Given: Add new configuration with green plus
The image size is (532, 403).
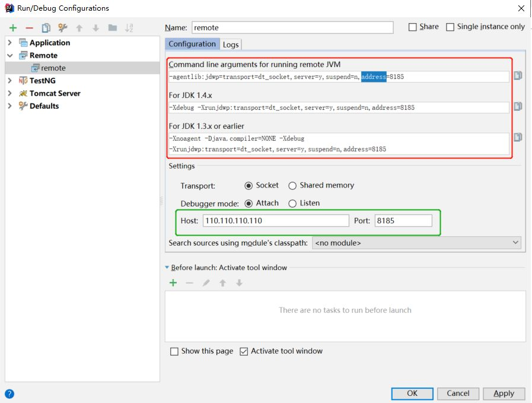Looking at the screenshot, I should (x=13, y=28).
